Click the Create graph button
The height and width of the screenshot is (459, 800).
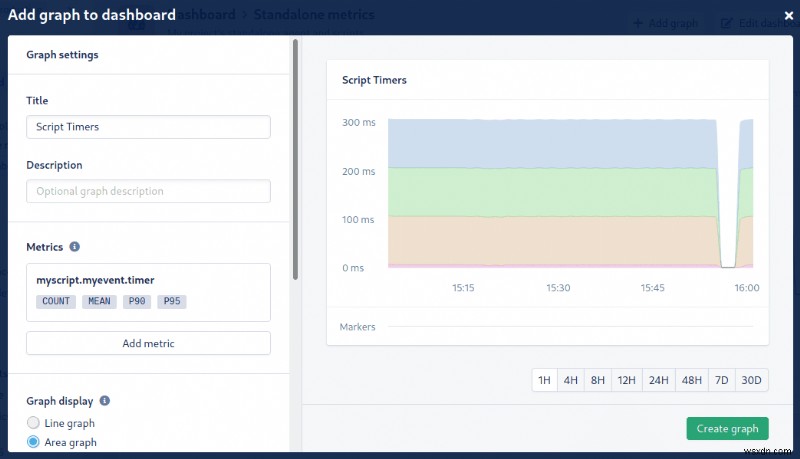pyautogui.click(x=728, y=428)
